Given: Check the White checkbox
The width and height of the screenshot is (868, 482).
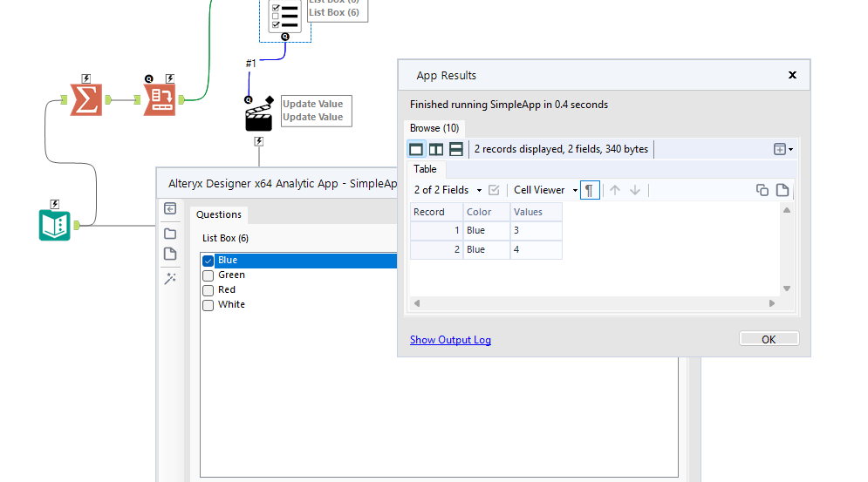Looking at the screenshot, I should coord(208,305).
